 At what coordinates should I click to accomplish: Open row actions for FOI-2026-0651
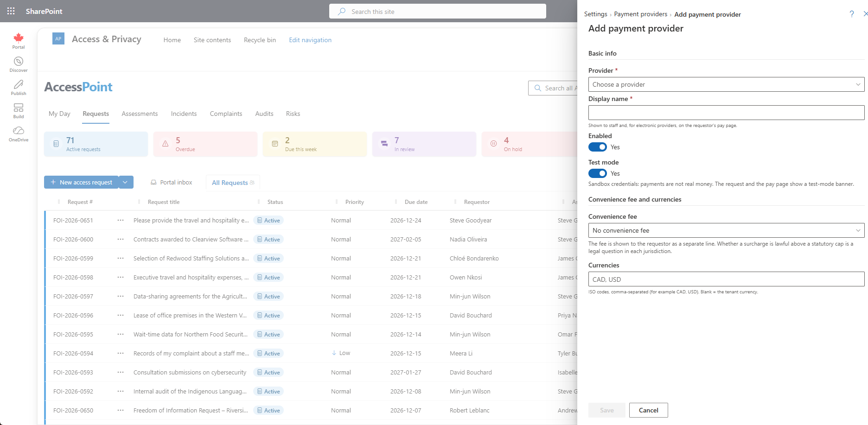point(121,220)
